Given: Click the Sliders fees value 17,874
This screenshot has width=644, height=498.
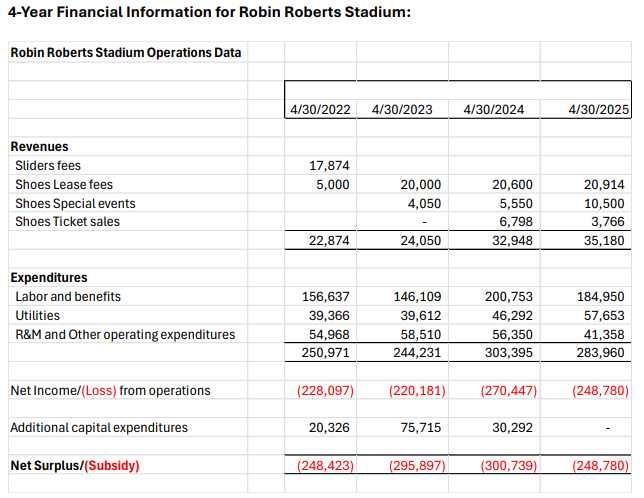Looking at the screenshot, I should pyautogui.click(x=329, y=165).
